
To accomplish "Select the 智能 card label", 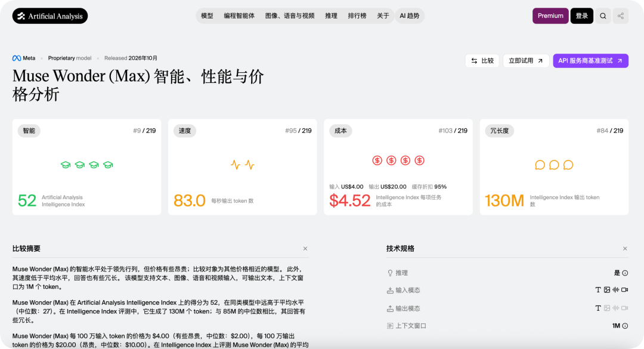I will pos(29,131).
